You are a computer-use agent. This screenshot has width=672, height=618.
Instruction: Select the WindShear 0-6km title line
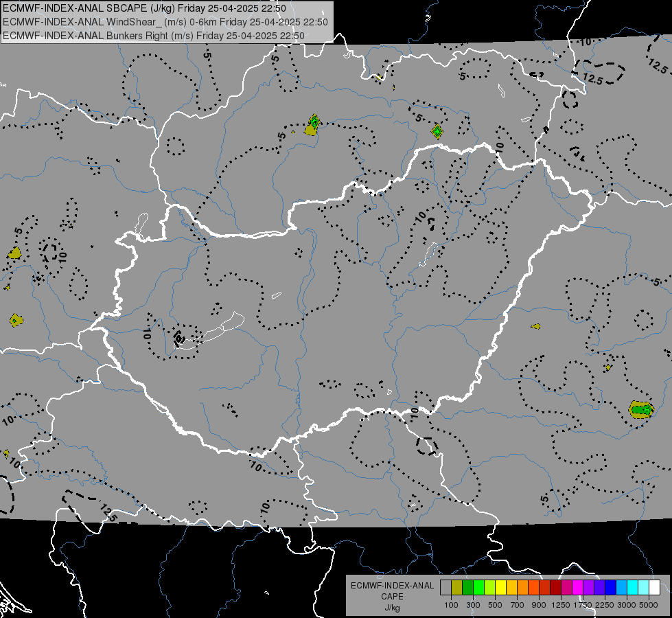click(x=165, y=22)
